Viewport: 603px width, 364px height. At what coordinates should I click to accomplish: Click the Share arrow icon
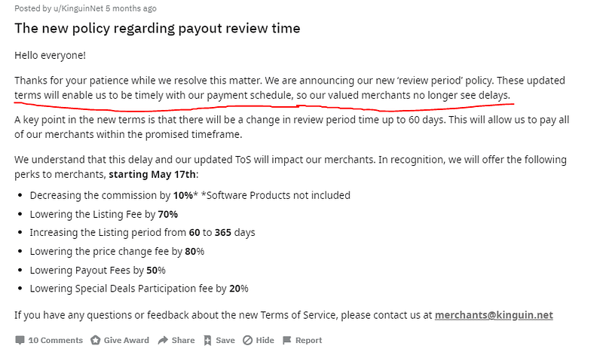pos(163,340)
